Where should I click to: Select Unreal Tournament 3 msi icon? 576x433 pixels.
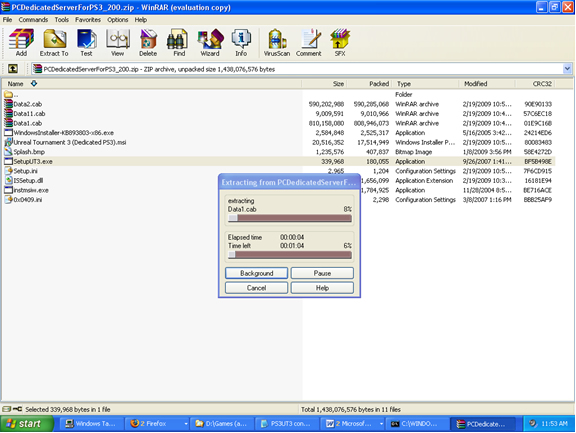(8, 142)
